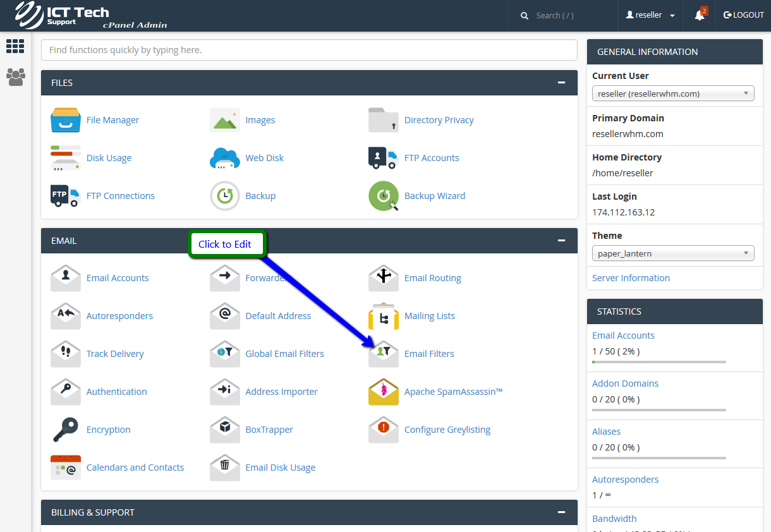Screen dimensions: 771x532
Task: Click the notifications bell icon
Action: [700, 15]
